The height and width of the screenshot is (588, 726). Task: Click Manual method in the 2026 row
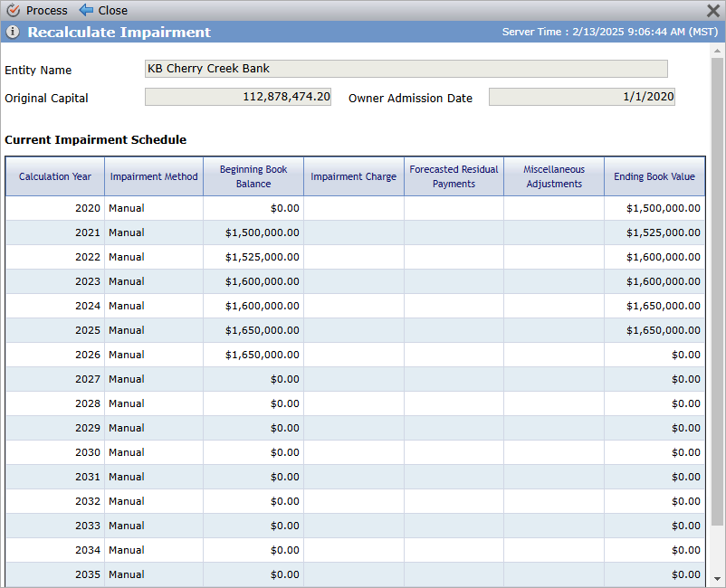pyautogui.click(x=127, y=355)
